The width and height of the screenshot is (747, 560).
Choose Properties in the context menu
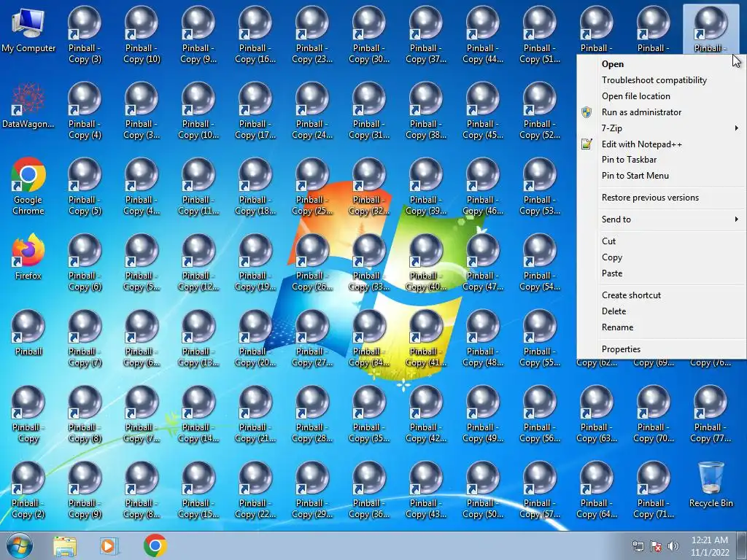pos(661,349)
